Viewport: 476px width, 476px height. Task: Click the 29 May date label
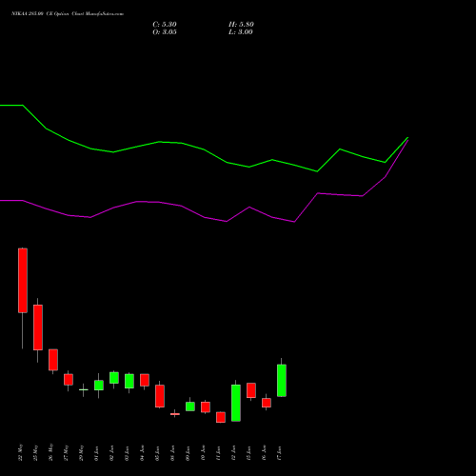(82, 452)
